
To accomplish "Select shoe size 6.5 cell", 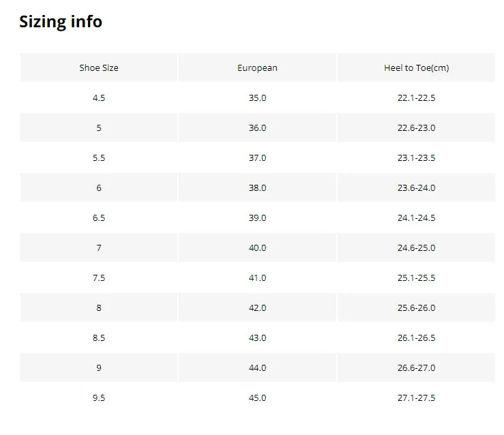I will (x=99, y=218).
